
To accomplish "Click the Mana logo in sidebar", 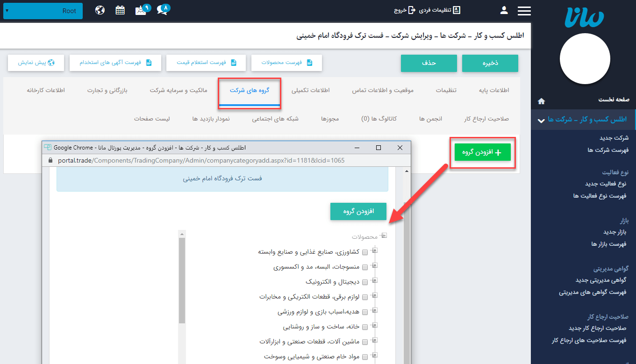I will 584,17.
